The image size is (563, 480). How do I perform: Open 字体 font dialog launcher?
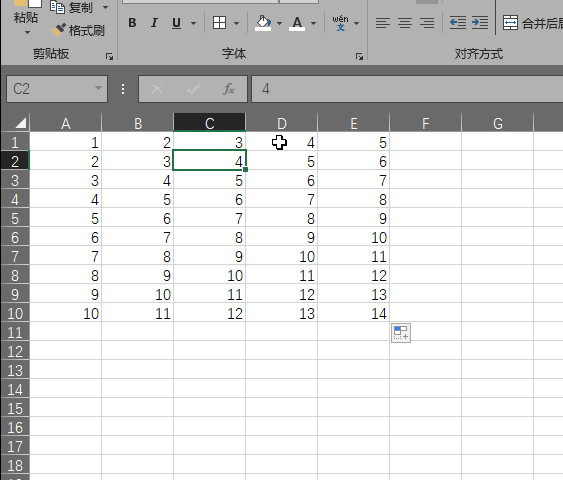click(x=359, y=56)
